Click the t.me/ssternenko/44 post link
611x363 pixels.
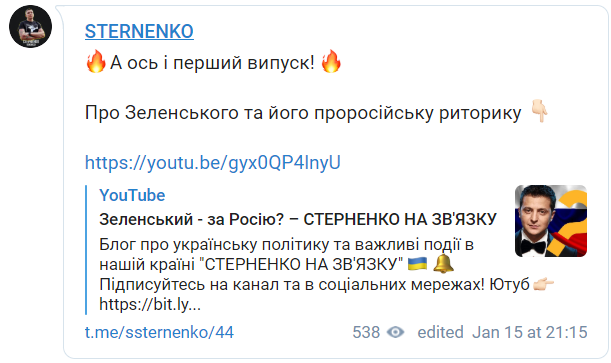(159, 332)
